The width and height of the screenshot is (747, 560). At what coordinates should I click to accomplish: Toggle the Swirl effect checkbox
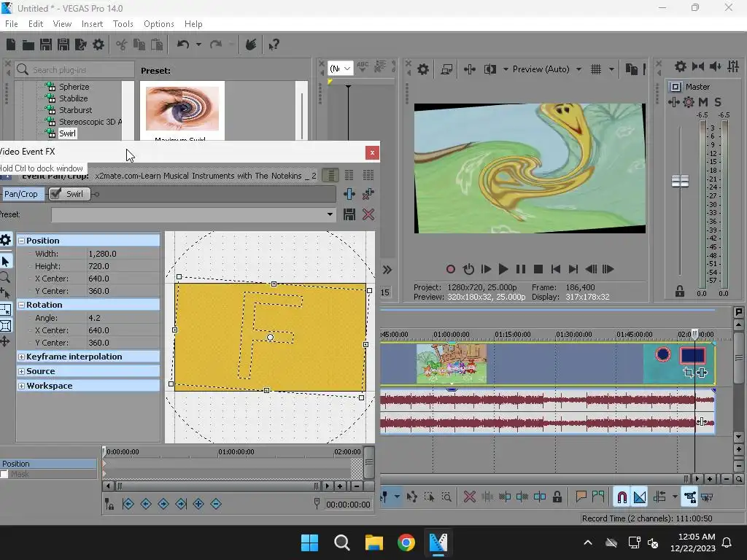pyautogui.click(x=55, y=193)
